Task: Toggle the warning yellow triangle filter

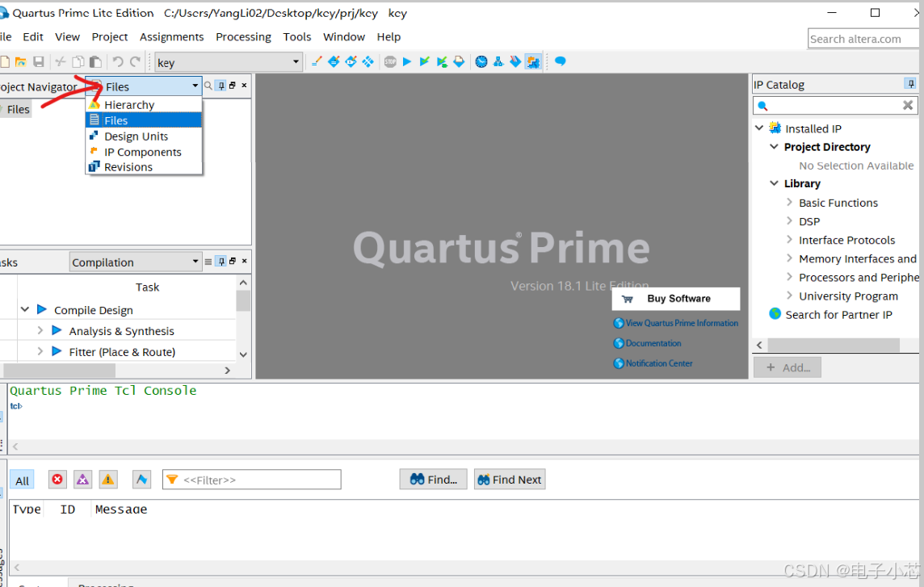Action: tap(108, 479)
